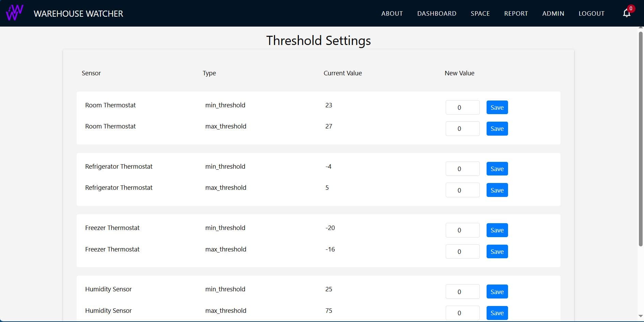The image size is (644, 322).
Task: Navigate to the REPORT page
Action: coord(516,14)
